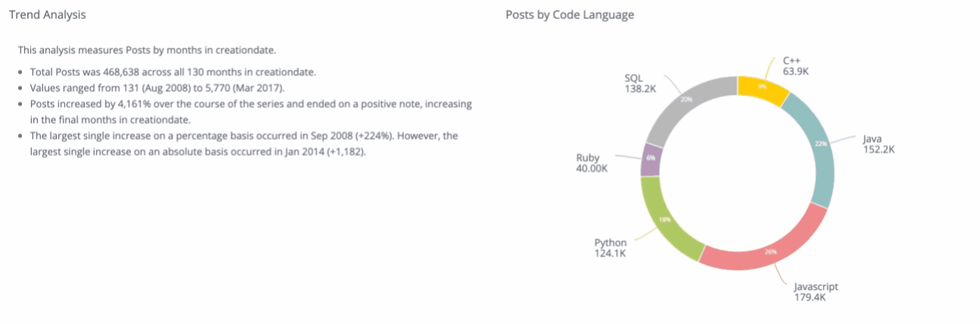The width and height of the screenshot is (980, 324).
Task: Select the Values ranged from 131 bullet
Action: 157,88
